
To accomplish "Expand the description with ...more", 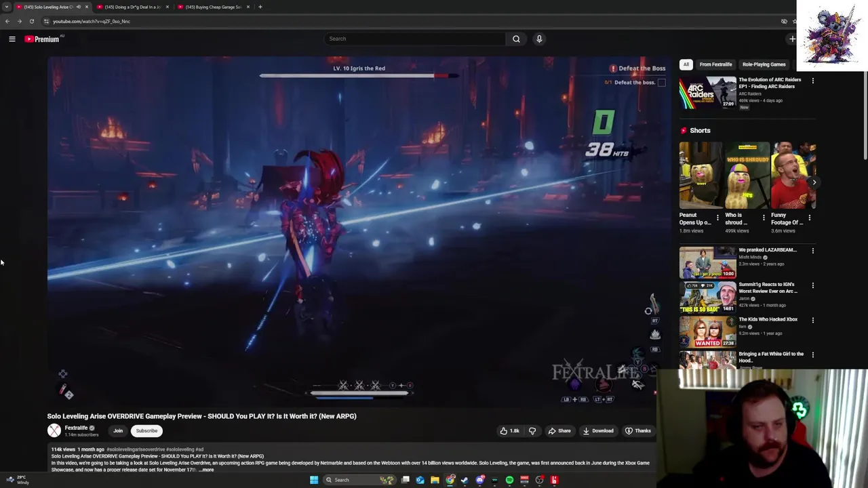I will click(206, 470).
